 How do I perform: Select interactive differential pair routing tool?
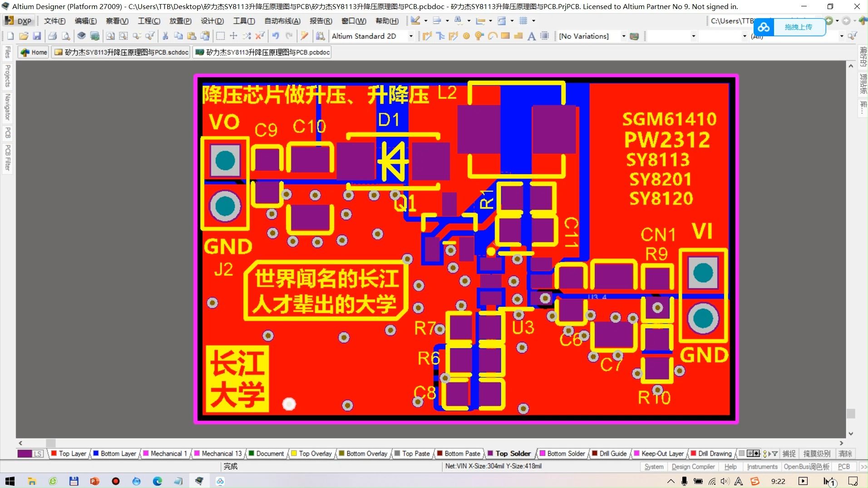point(453,36)
